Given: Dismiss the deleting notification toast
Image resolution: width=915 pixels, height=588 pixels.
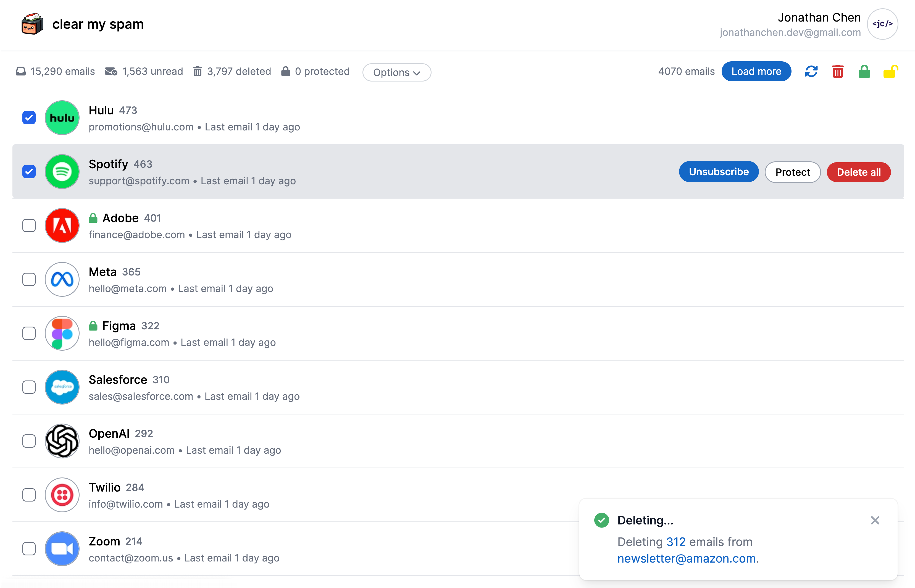Looking at the screenshot, I should pos(875,520).
